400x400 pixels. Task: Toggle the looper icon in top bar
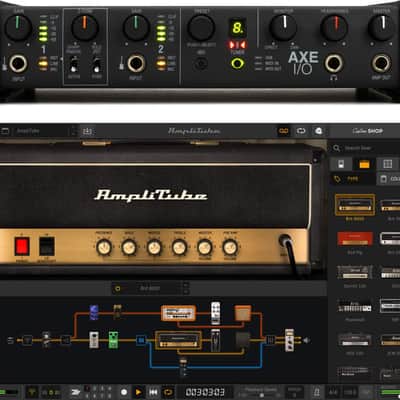301,131
